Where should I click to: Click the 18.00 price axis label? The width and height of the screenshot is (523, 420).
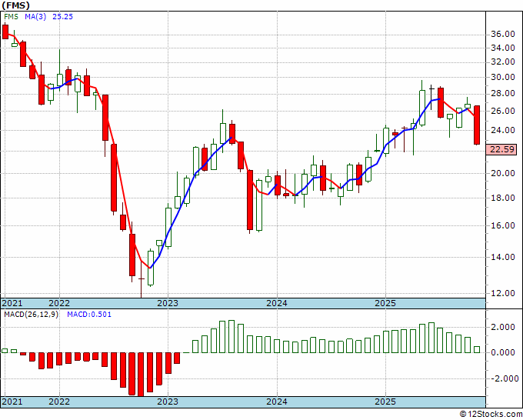coord(503,198)
